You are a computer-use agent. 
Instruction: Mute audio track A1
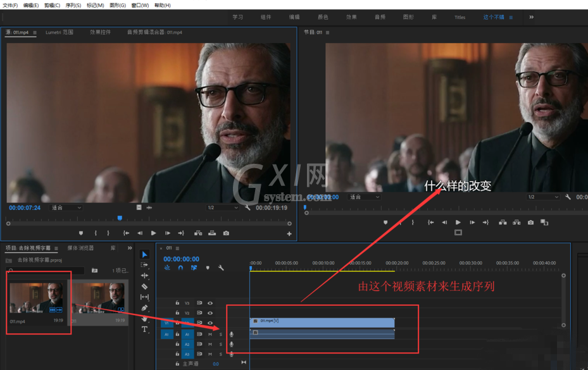click(x=210, y=335)
